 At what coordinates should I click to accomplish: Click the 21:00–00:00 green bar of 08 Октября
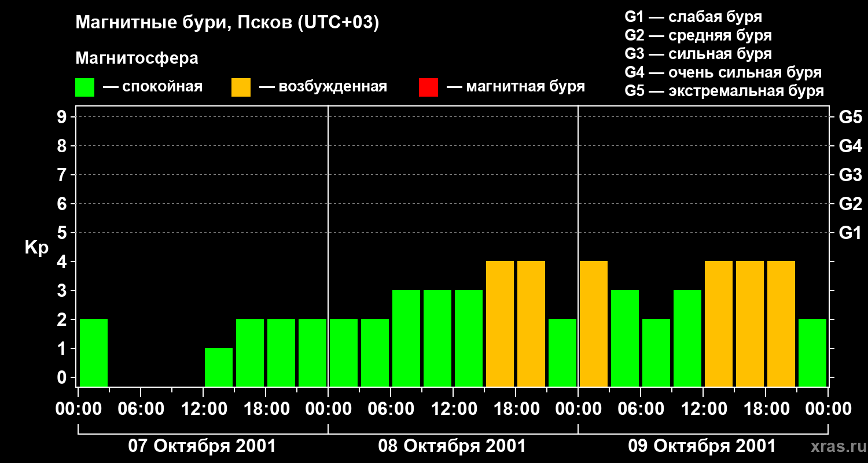(562, 352)
